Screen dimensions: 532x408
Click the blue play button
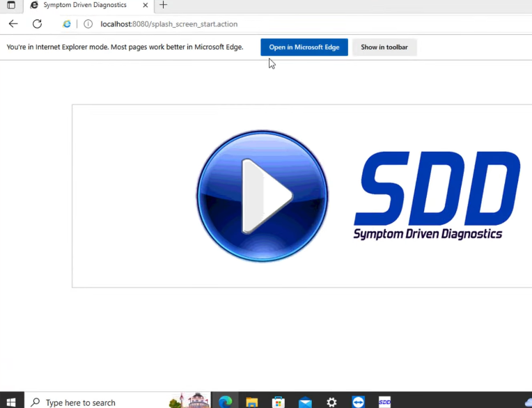pyautogui.click(x=263, y=196)
